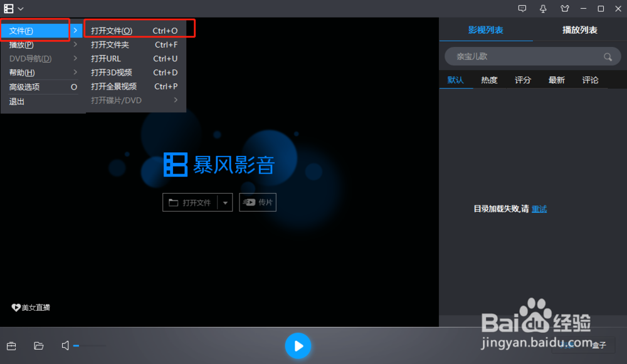Image resolution: width=627 pixels, height=364 pixels.
Task: Choose 高级选项 in the menu
Action: (x=42, y=86)
